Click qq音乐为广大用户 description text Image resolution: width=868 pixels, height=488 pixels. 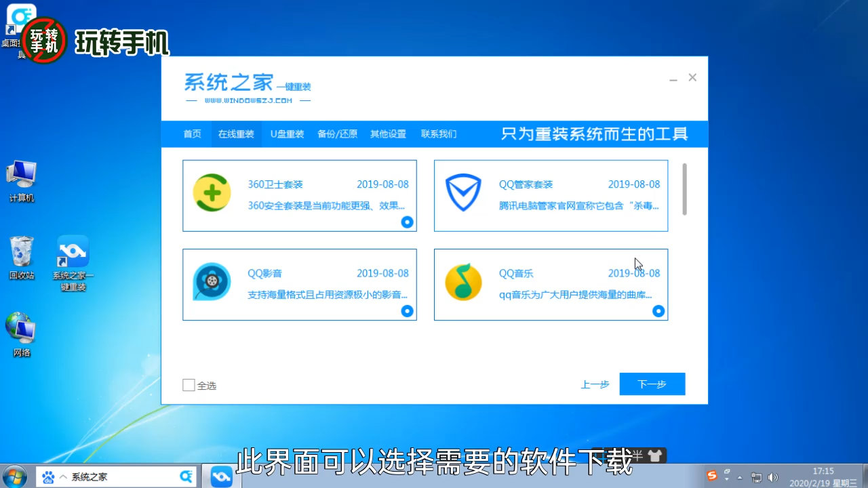pos(575,295)
